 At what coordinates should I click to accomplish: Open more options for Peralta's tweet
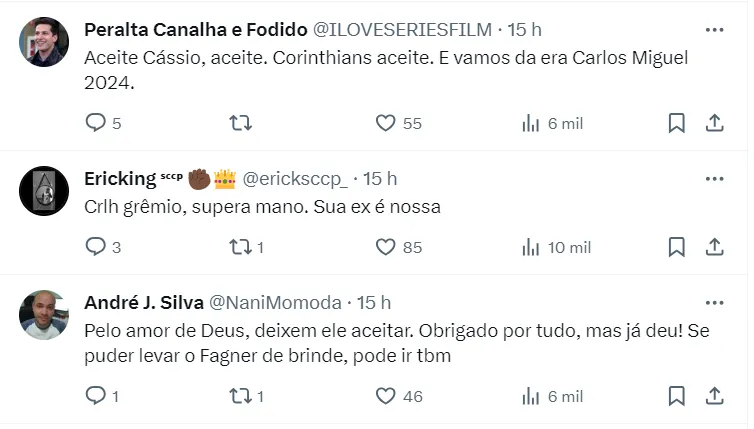coord(714,30)
